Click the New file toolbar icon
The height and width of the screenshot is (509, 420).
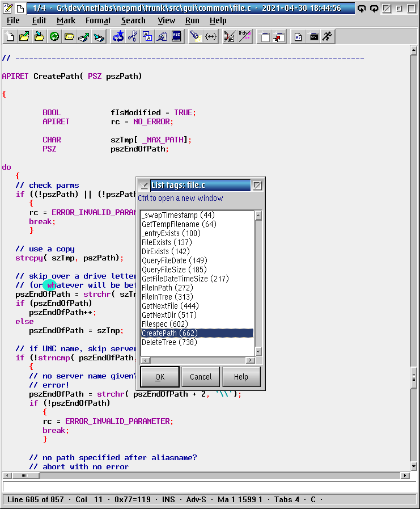pos(10,36)
